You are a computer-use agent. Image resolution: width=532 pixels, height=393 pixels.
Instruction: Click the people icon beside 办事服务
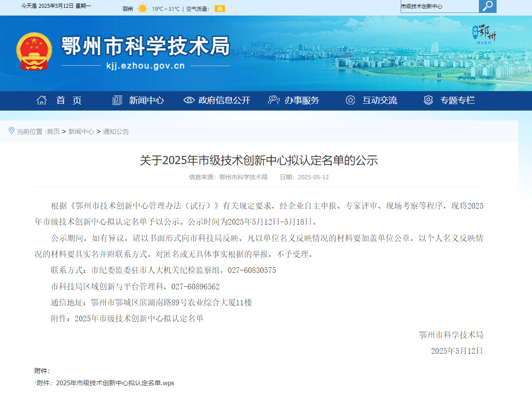pos(273,100)
